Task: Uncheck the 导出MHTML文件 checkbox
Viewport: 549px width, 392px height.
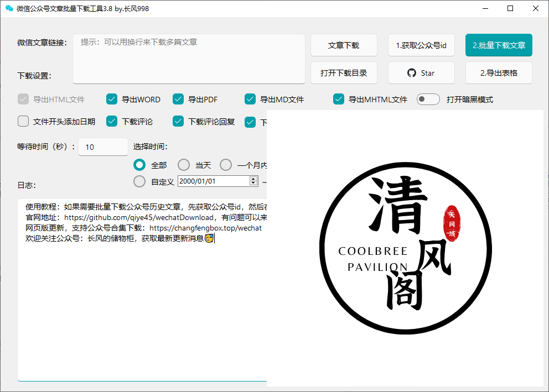Action: click(x=339, y=100)
